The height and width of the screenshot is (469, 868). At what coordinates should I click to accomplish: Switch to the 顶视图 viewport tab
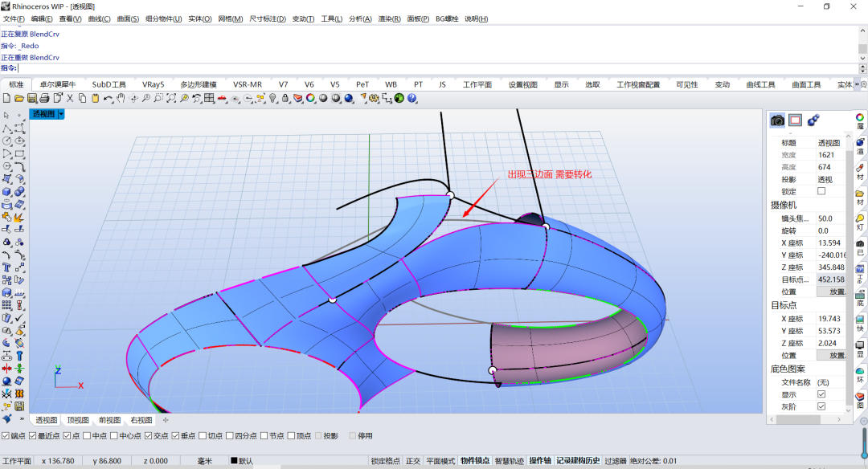pos(78,420)
